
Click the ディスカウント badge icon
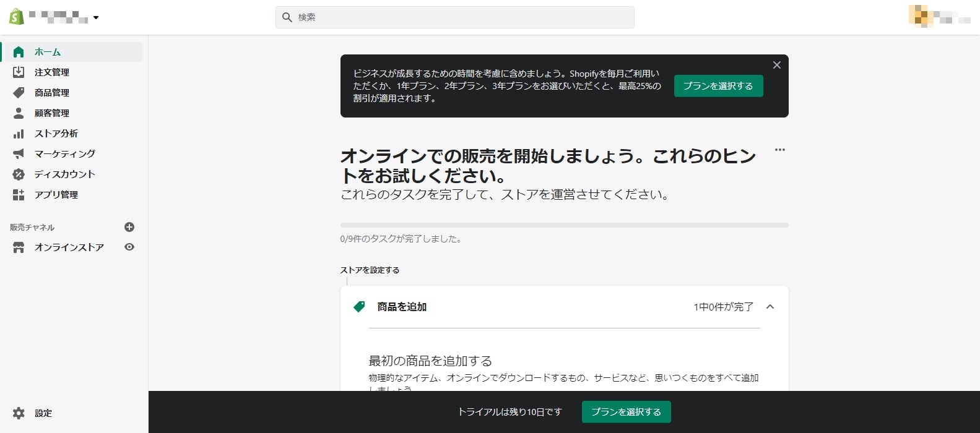pyautogui.click(x=19, y=174)
